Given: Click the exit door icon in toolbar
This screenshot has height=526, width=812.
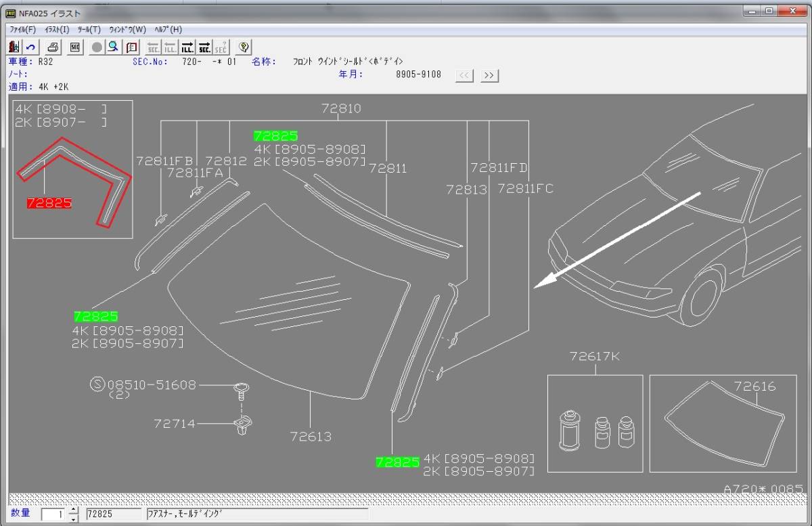Looking at the screenshot, I should click(x=15, y=47).
